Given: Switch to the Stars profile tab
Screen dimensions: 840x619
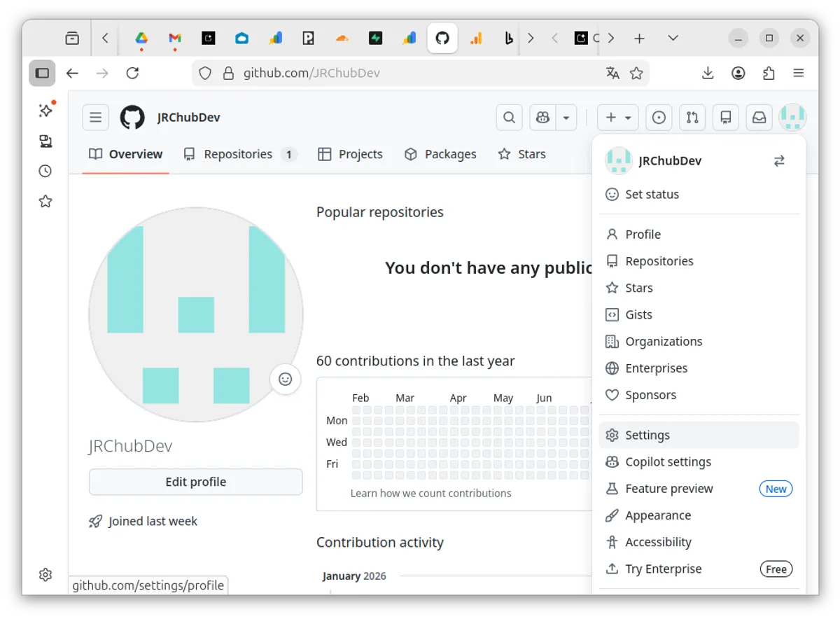Looking at the screenshot, I should click(x=521, y=154).
